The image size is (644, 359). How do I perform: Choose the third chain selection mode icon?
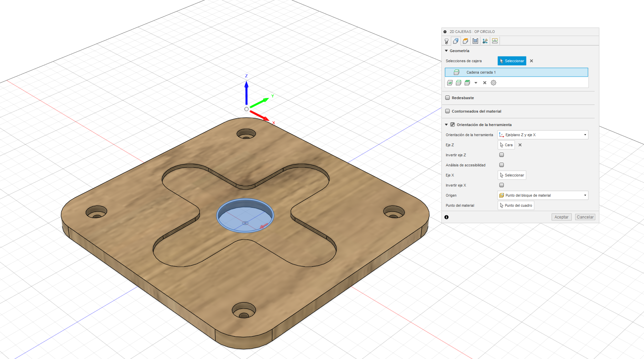click(467, 83)
